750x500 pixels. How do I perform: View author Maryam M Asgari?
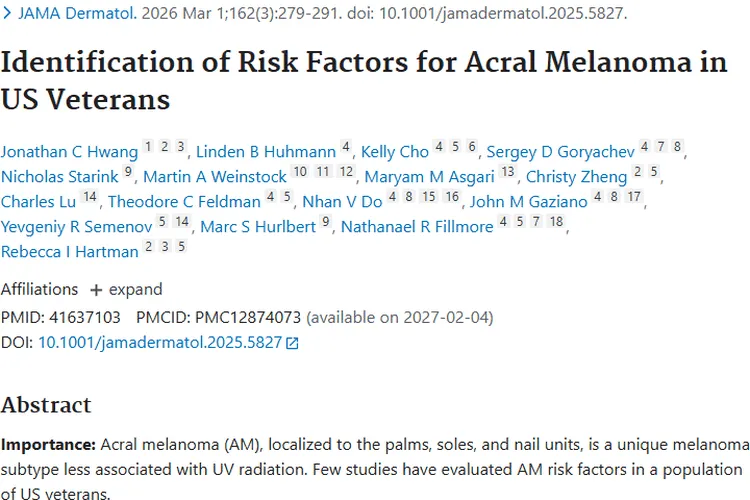(429, 177)
